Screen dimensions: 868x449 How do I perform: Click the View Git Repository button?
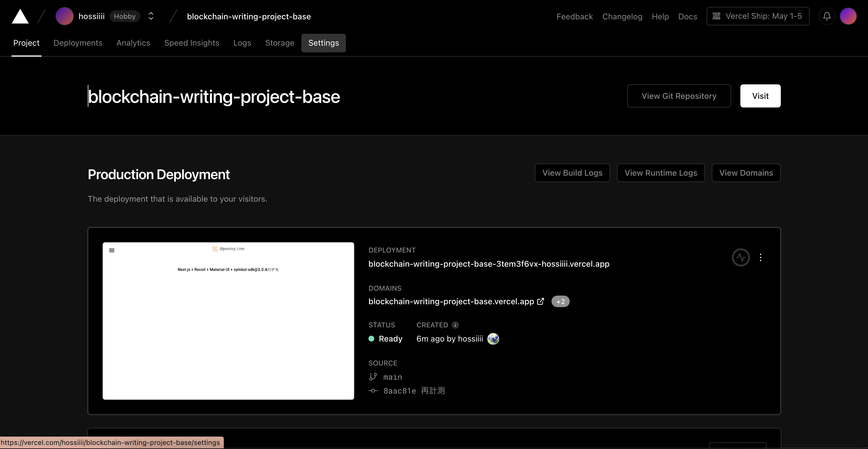679,96
